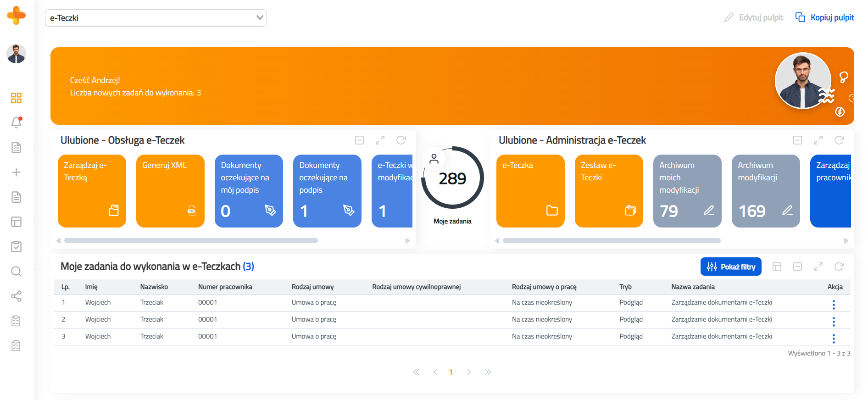Screen dimensions: 868x400
Task: Open the Zarządzaj e-Teczką tile
Action: 92,191
